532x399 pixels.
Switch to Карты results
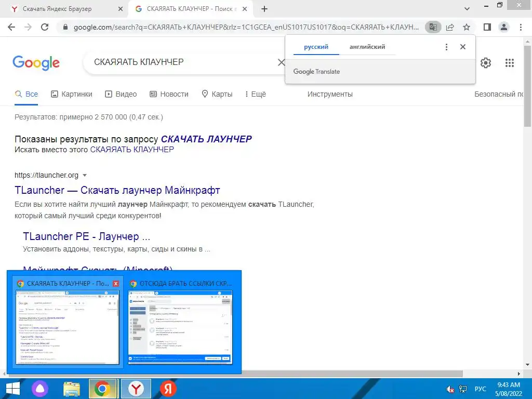tap(217, 94)
